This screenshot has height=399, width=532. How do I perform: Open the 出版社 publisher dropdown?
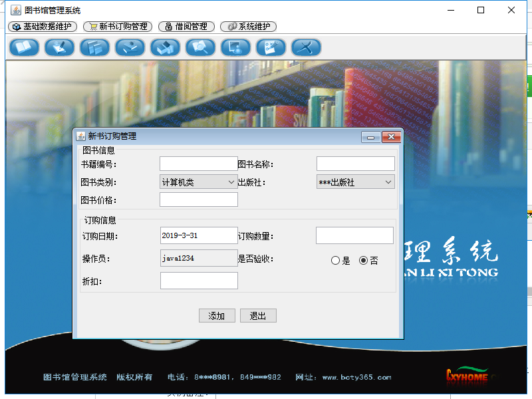pos(355,182)
